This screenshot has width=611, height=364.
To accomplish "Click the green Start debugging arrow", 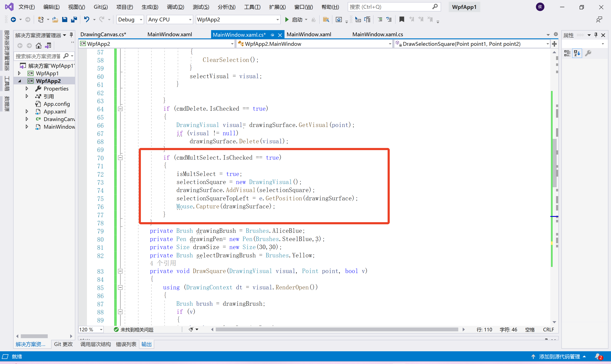I will tap(287, 19).
